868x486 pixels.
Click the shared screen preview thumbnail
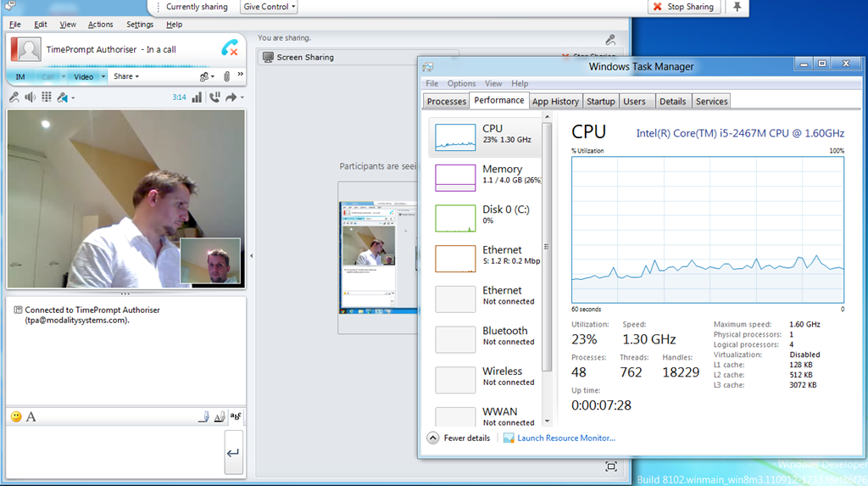(378, 258)
